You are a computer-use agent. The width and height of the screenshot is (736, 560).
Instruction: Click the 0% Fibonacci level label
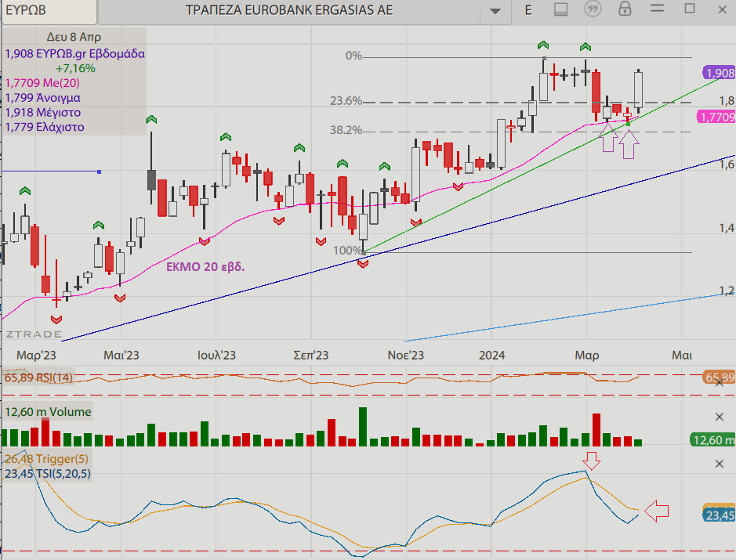pos(353,56)
